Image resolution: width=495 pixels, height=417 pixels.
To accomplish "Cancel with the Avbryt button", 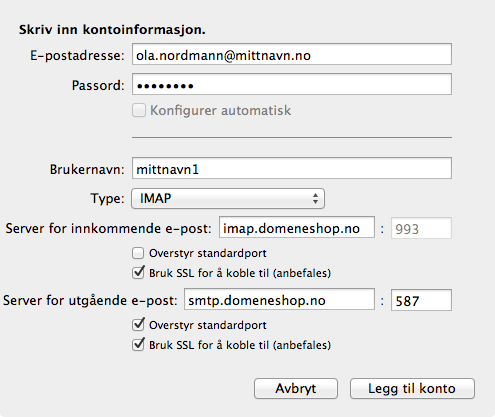I will 296,388.
